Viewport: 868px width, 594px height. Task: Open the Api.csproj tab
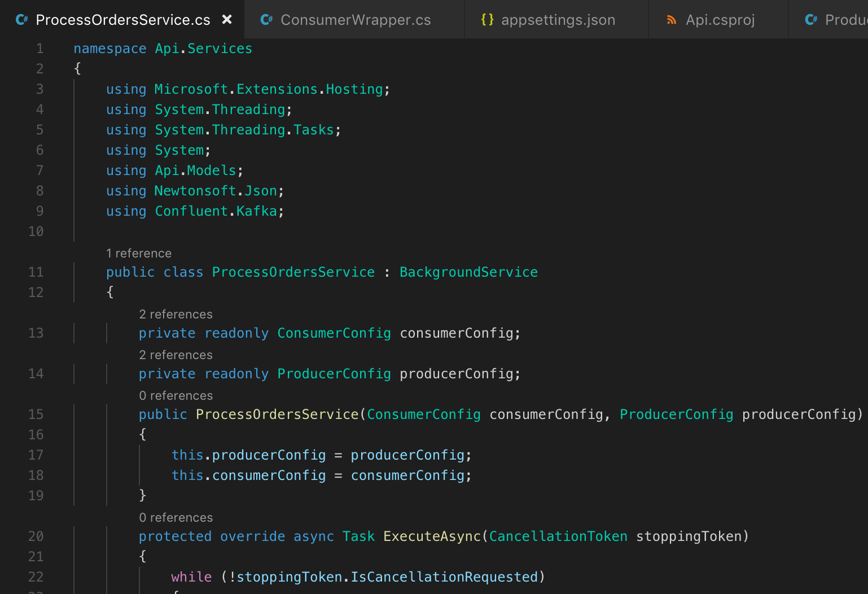click(720, 20)
